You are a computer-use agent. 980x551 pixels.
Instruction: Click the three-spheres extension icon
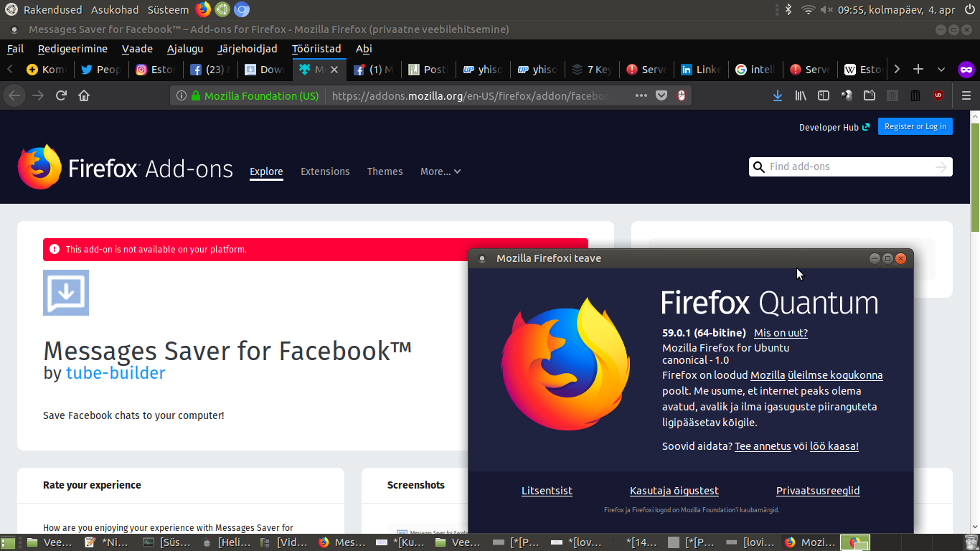click(847, 95)
